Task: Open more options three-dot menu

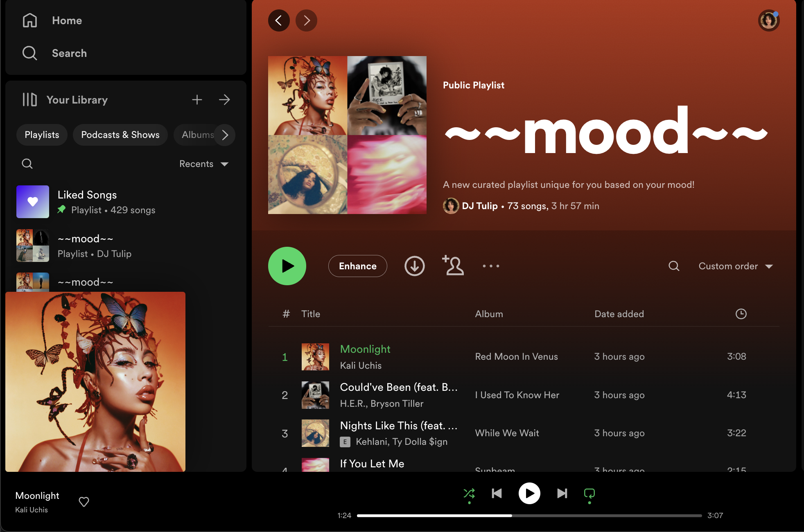Action: click(491, 266)
